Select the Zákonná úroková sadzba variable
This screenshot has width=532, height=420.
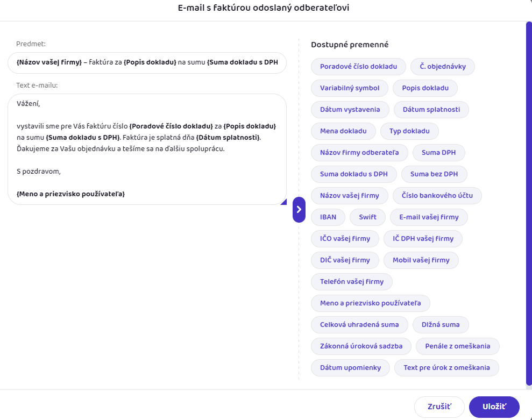(x=361, y=346)
